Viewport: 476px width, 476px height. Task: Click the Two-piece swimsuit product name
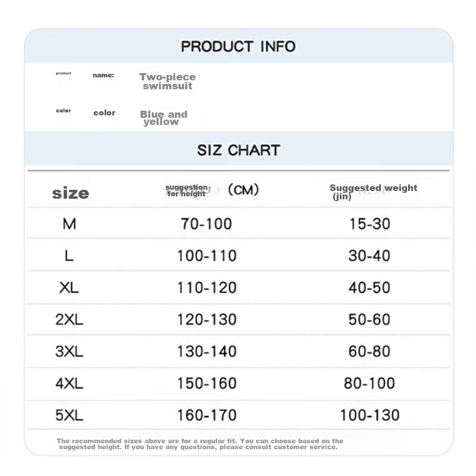point(168,82)
